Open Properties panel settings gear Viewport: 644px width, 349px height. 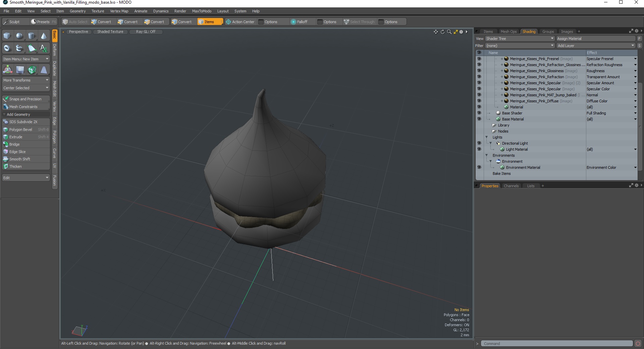coord(636,186)
